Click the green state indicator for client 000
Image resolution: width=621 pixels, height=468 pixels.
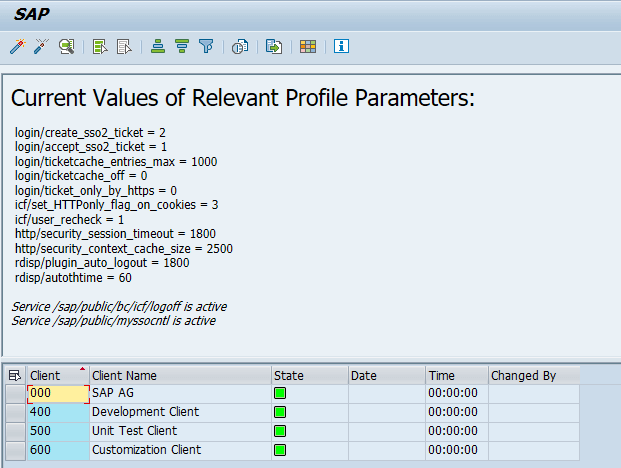[280, 393]
